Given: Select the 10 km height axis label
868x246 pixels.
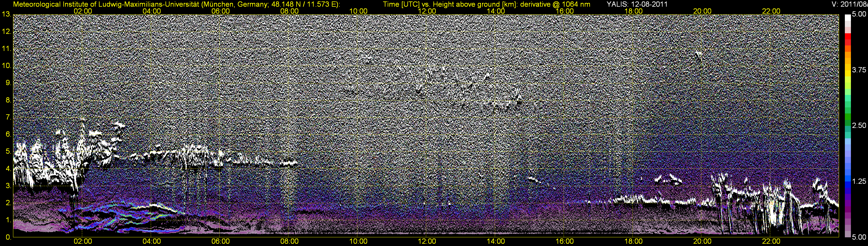Looking at the screenshot, I should click(x=6, y=66).
